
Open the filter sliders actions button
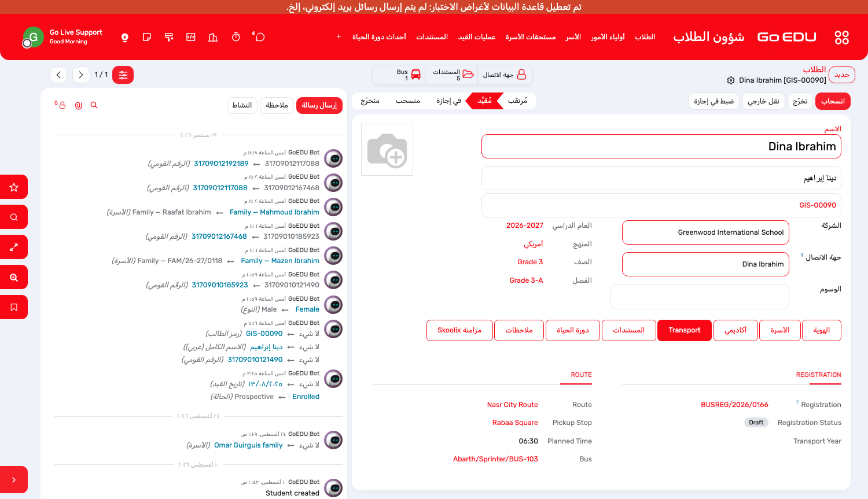tap(123, 75)
